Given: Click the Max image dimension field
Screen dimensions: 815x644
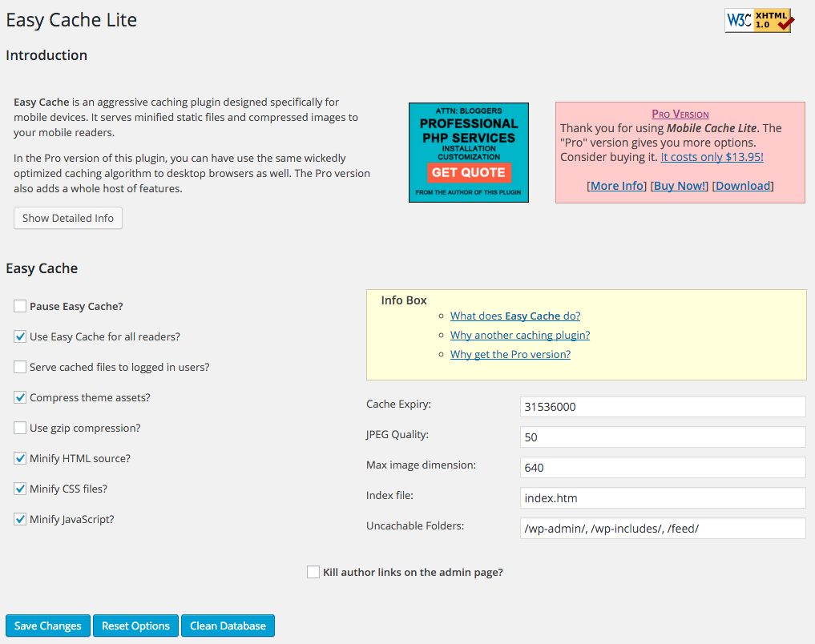Looking at the screenshot, I should [x=663, y=468].
